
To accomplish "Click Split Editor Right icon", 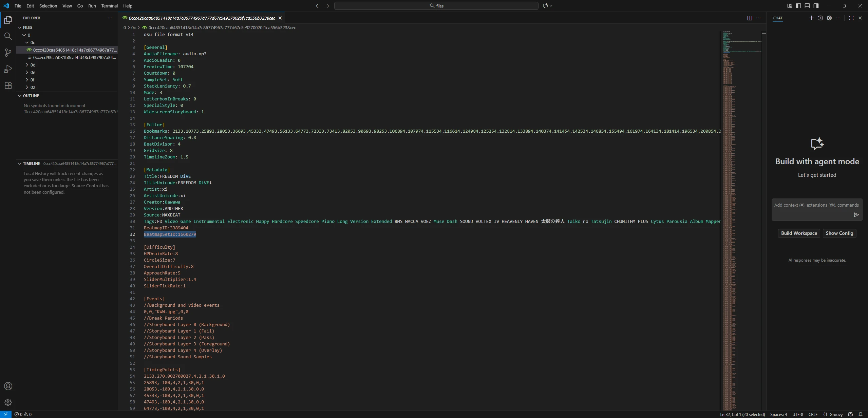I will pos(750,18).
